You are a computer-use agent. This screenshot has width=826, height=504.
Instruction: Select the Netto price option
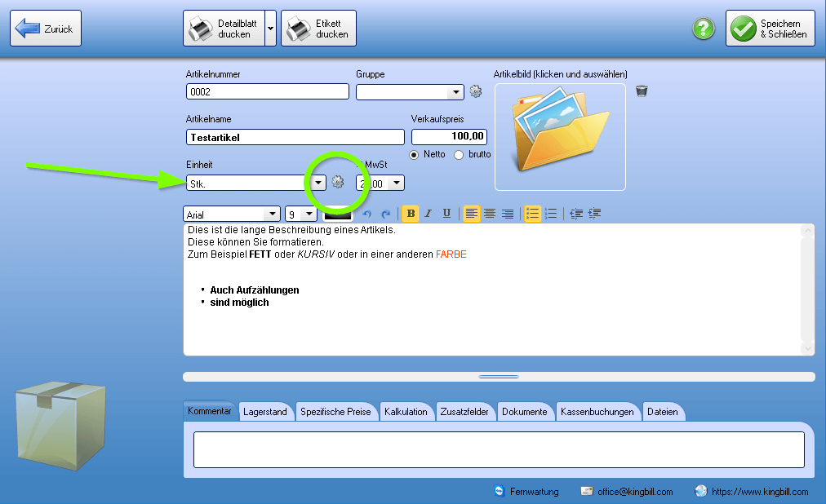click(x=414, y=155)
